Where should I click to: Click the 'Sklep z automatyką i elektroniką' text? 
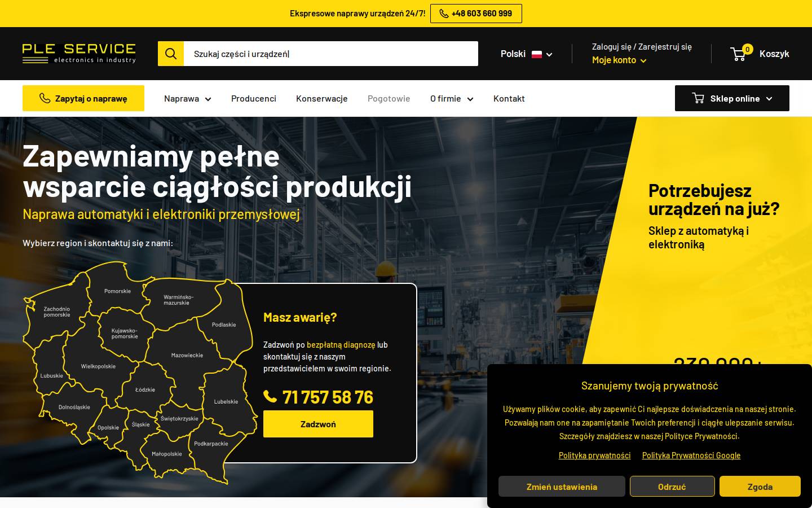pos(699,238)
